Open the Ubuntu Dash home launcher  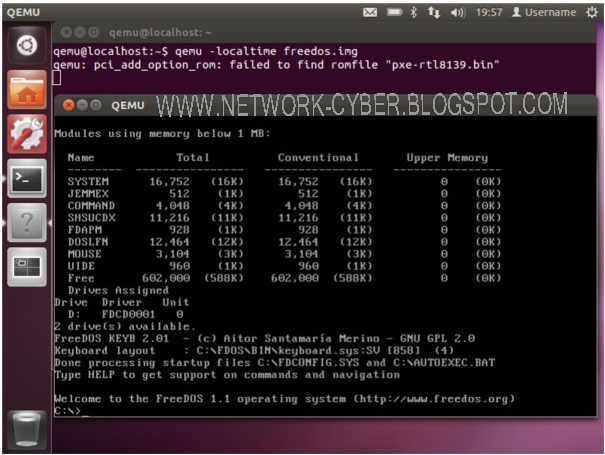coord(27,46)
